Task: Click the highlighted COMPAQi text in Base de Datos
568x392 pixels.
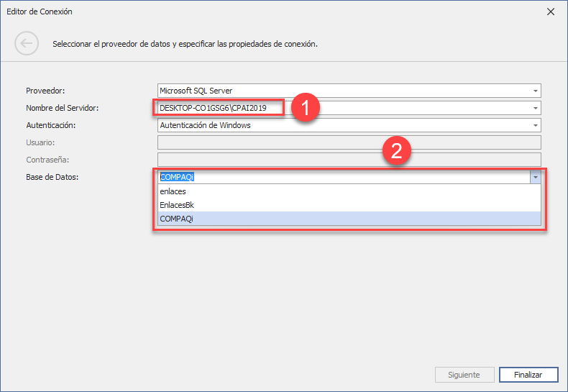Action: [x=177, y=177]
